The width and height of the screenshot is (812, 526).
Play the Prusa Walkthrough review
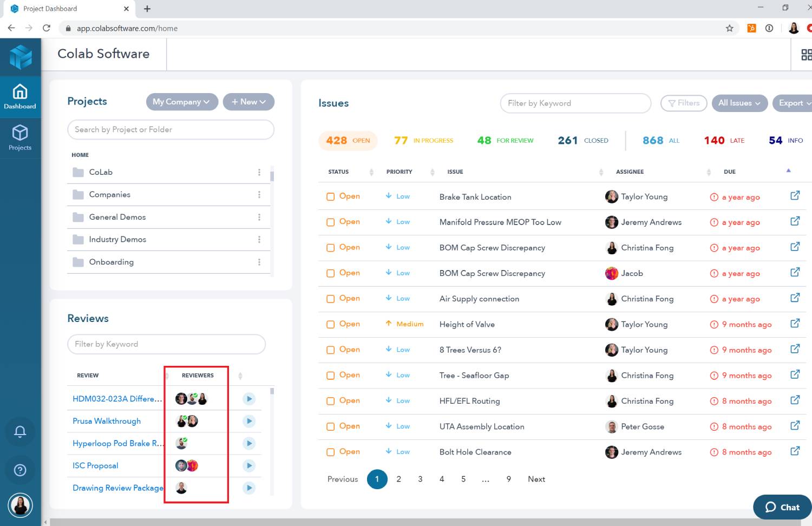(249, 421)
